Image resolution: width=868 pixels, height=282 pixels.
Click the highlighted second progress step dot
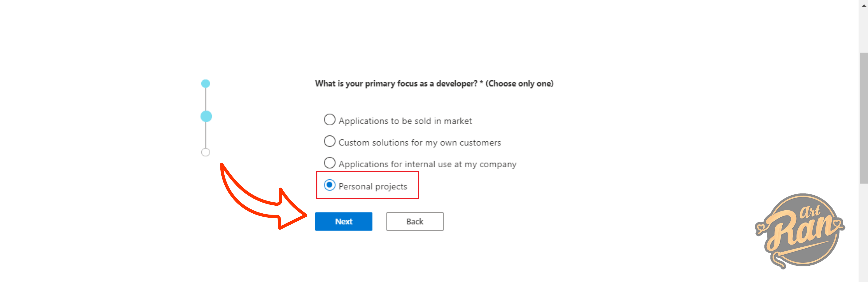[206, 116]
